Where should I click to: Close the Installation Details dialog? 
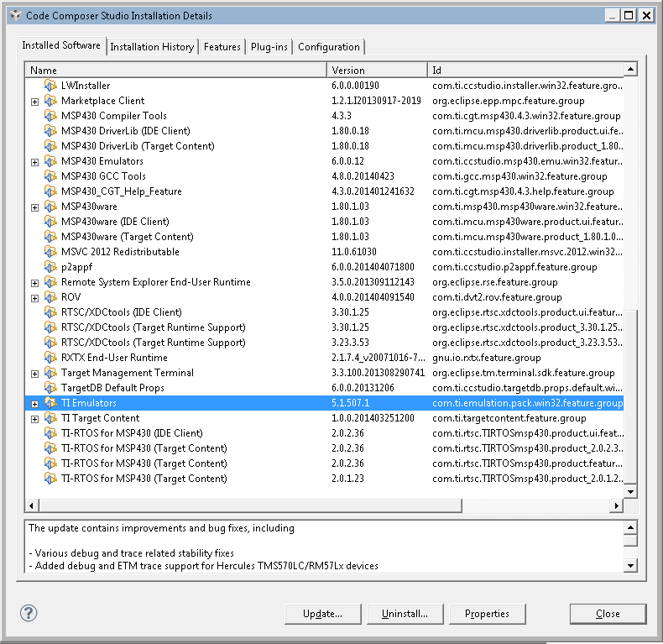tap(608, 614)
